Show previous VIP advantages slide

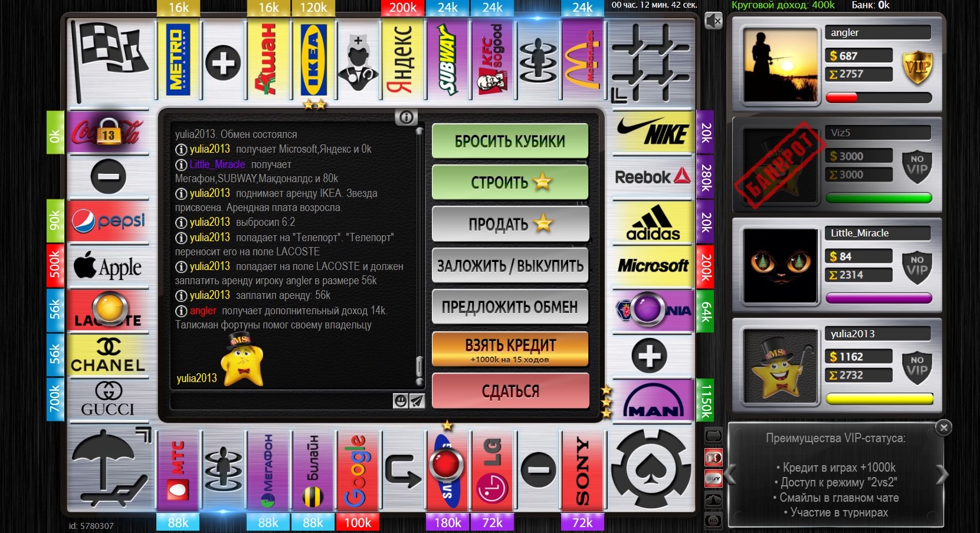tap(732, 474)
